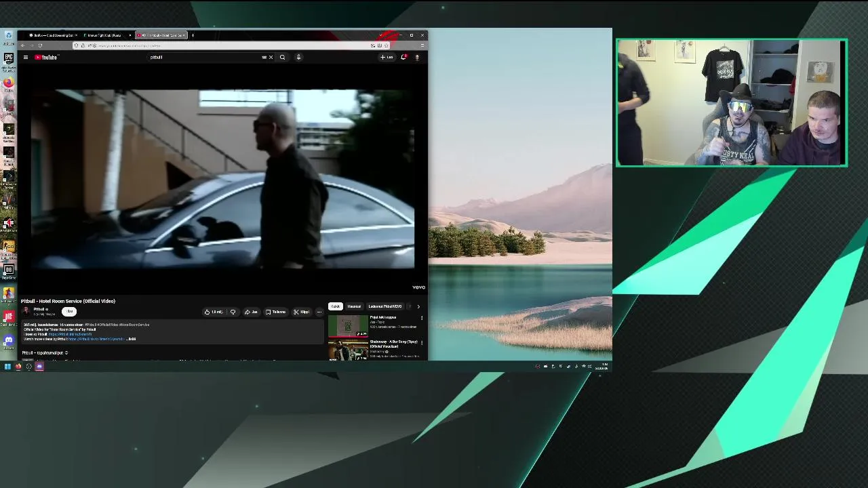
Task: Open Pitbull channel avatar
Action: [x=26, y=312]
